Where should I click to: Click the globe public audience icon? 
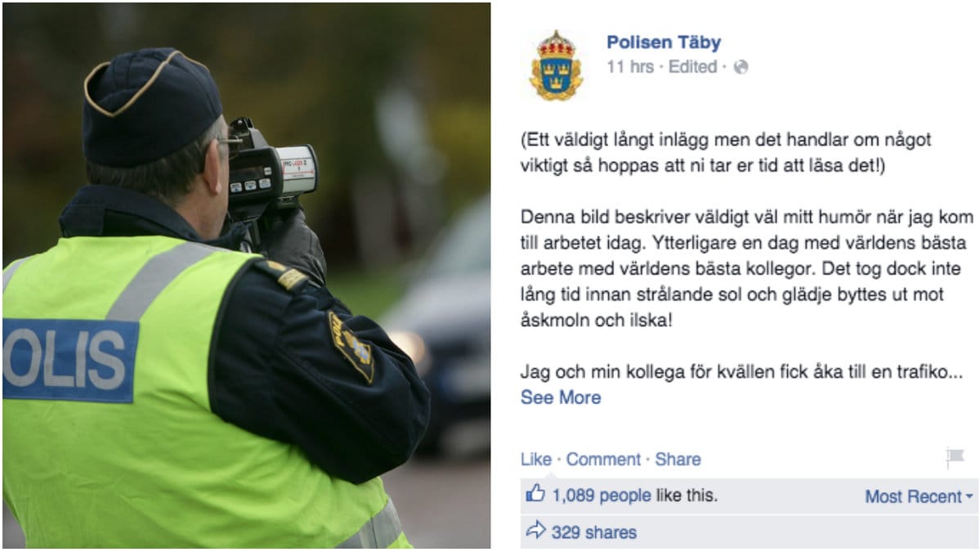[741, 67]
